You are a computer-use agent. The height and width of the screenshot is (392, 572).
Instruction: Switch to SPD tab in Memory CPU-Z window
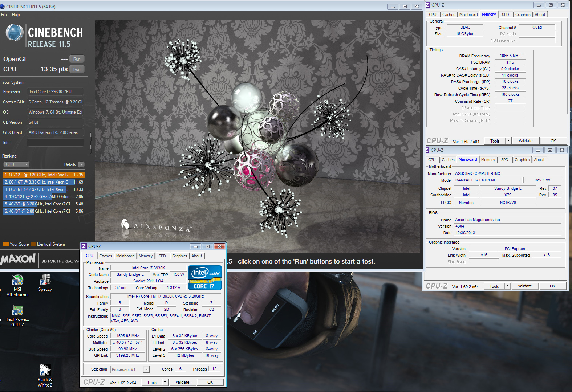point(506,15)
